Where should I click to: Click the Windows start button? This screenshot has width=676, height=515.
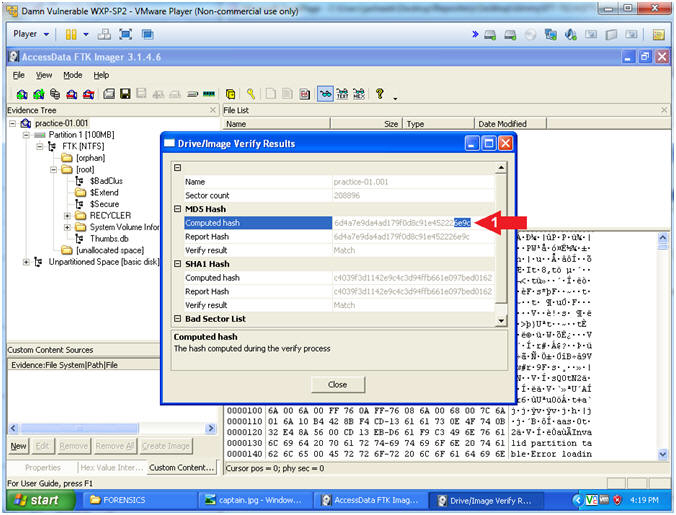(40, 500)
